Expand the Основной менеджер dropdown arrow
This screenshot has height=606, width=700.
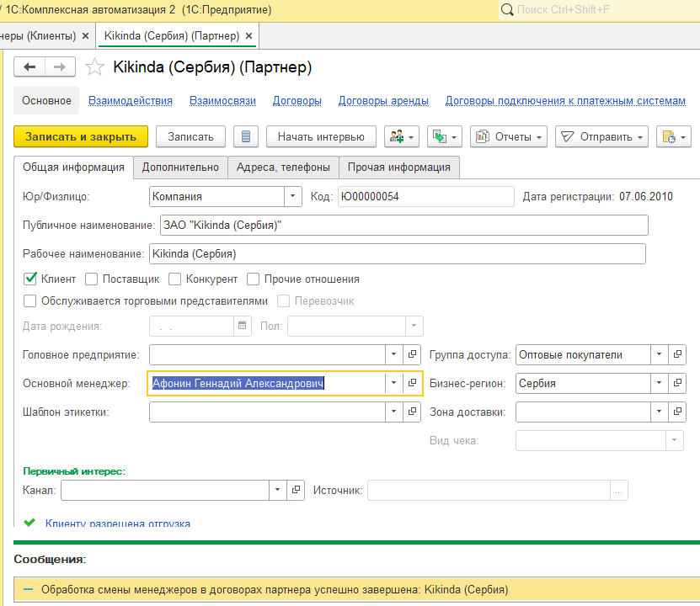pos(393,383)
